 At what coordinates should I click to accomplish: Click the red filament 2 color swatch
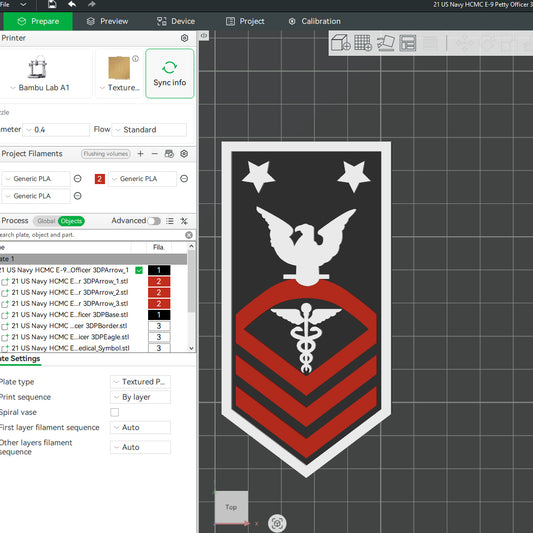coord(100,179)
